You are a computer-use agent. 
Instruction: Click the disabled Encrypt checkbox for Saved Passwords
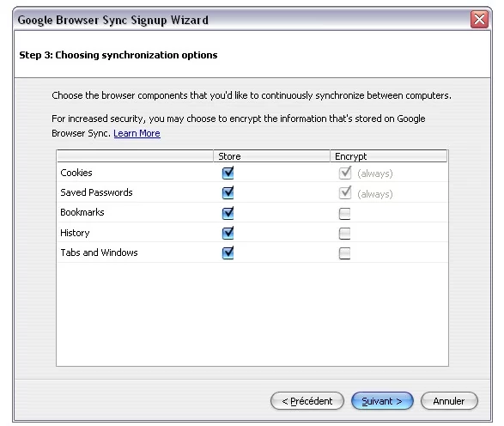click(345, 193)
